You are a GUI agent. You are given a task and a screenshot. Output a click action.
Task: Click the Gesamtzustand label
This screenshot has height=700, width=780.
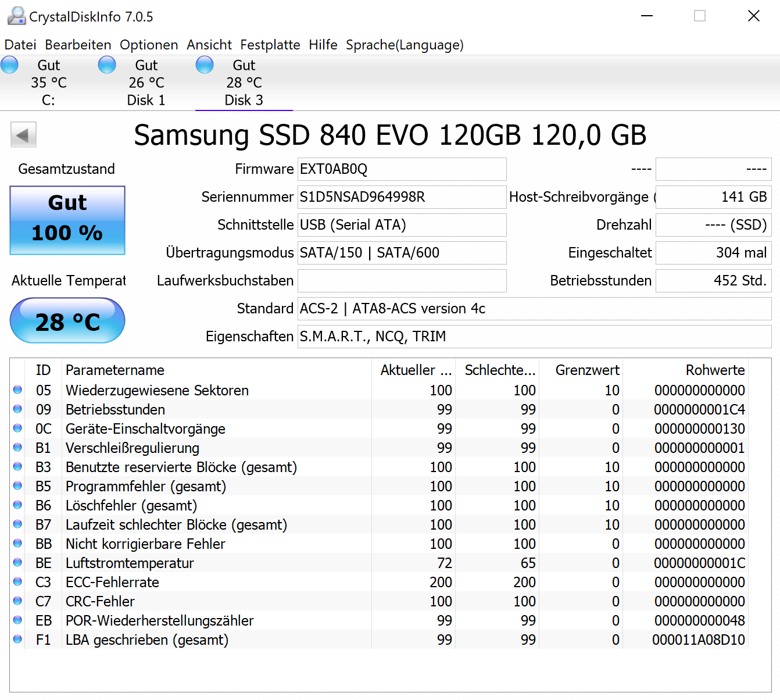point(66,169)
